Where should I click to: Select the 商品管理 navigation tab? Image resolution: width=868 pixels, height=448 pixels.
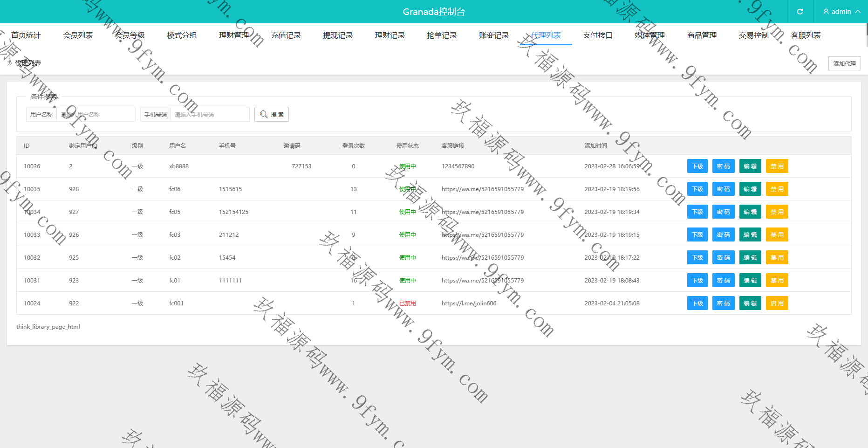click(702, 35)
